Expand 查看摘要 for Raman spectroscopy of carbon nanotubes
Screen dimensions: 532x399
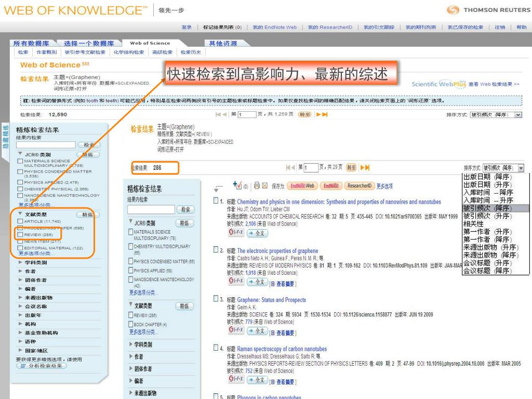[x=283, y=382]
